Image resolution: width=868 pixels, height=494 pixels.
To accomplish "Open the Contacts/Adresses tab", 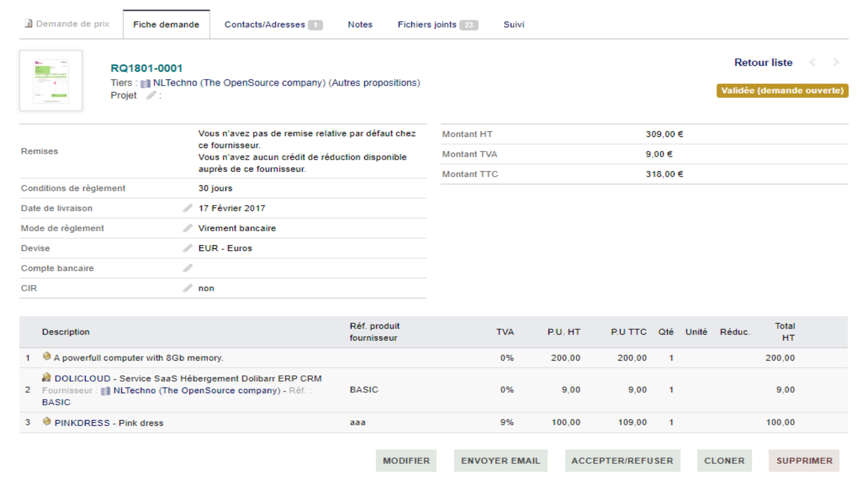I will click(x=273, y=24).
